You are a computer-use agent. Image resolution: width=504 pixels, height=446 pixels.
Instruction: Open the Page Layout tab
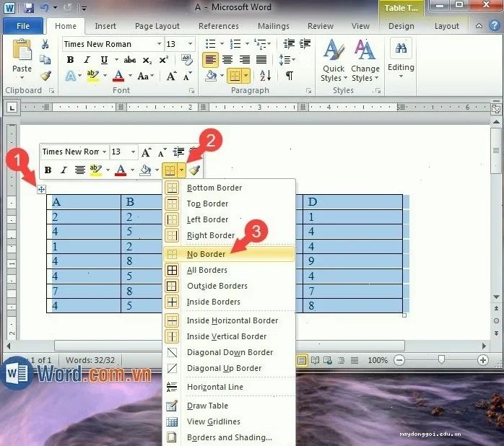click(157, 26)
